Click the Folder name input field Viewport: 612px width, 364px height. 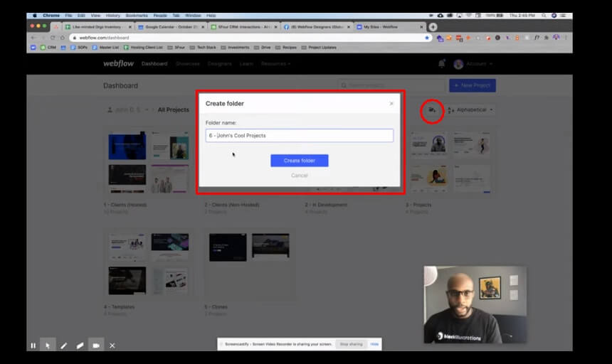click(300, 136)
